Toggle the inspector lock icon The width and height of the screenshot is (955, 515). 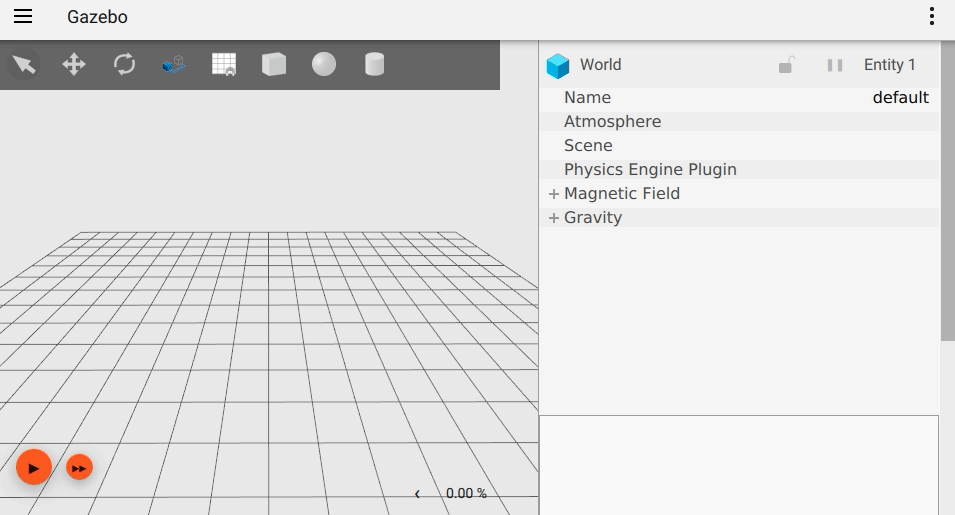point(786,65)
